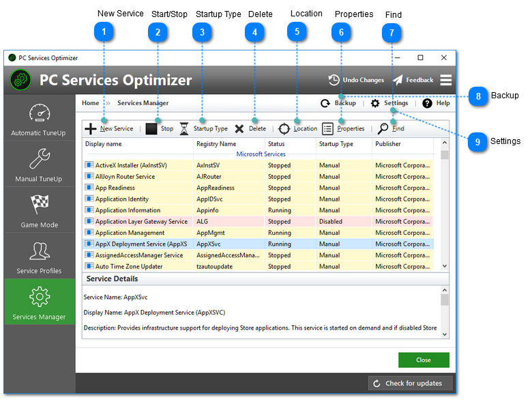Click Services Manager breadcrumb
This screenshot has width=532, height=400.
click(143, 103)
